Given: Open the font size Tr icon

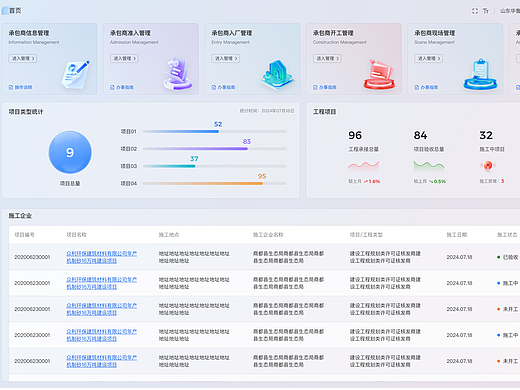Looking at the screenshot, I should [486, 11].
